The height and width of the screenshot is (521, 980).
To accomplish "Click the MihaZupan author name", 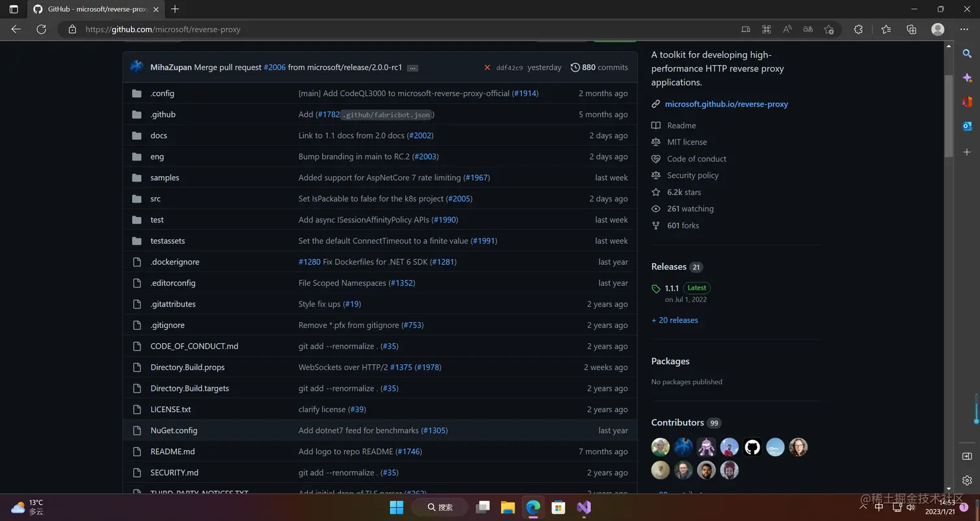I will coord(171,67).
